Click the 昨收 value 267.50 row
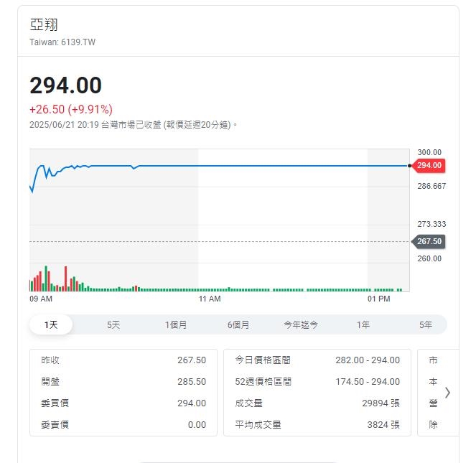The width and height of the screenshot is (476, 463). pos(123,360)
